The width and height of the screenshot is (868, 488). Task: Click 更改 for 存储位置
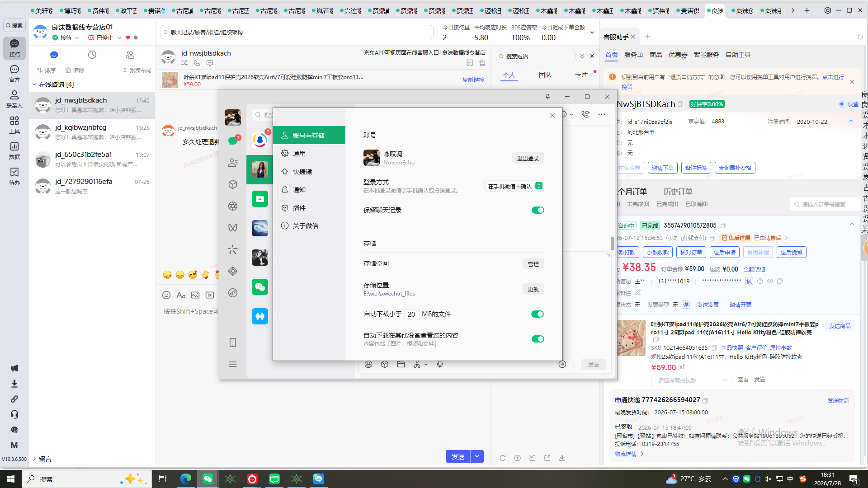(x=533, y=289)
